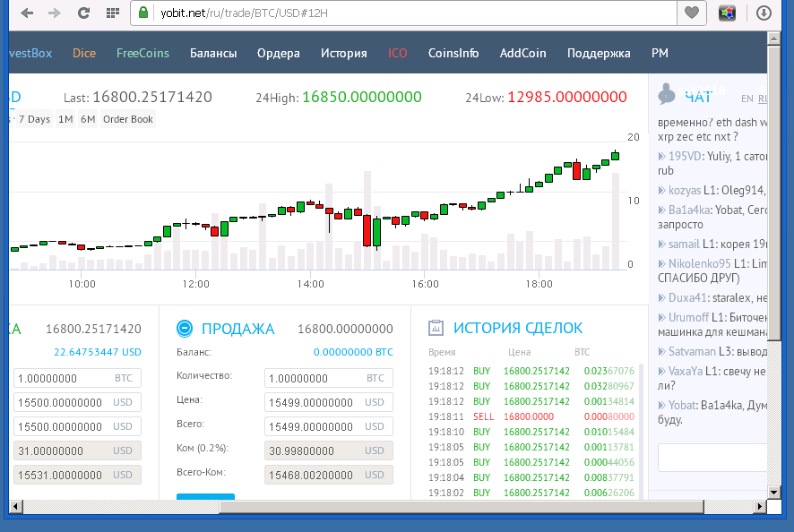This screenshot has height=532, width=794.
Task: Select the 7 Days chart range
Action: (x=34, y=119)
